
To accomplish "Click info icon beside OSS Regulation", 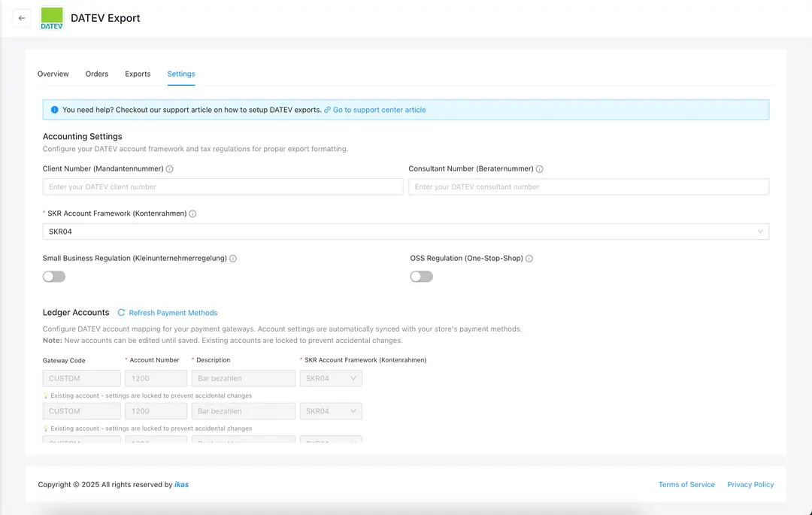I will tap(529, 259).
